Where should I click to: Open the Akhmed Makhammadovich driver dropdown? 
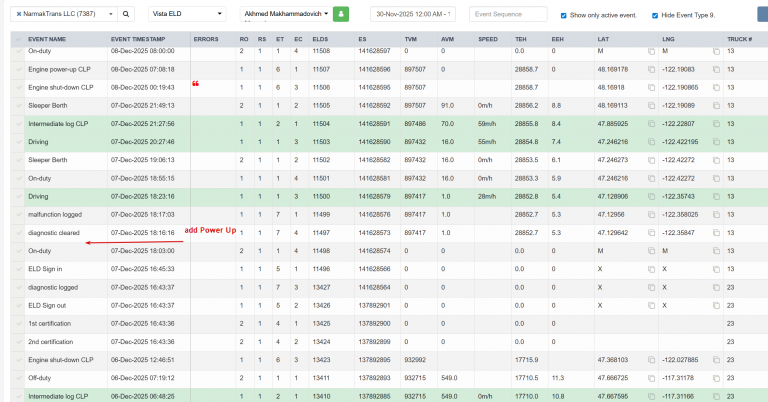tap(286, 14)
